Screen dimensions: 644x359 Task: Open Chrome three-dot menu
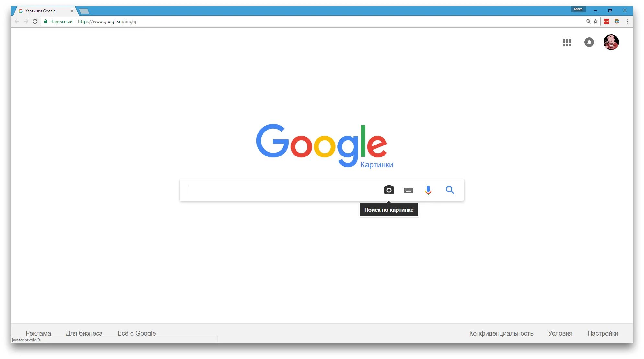pyautogui.click(x=627, y=21)
